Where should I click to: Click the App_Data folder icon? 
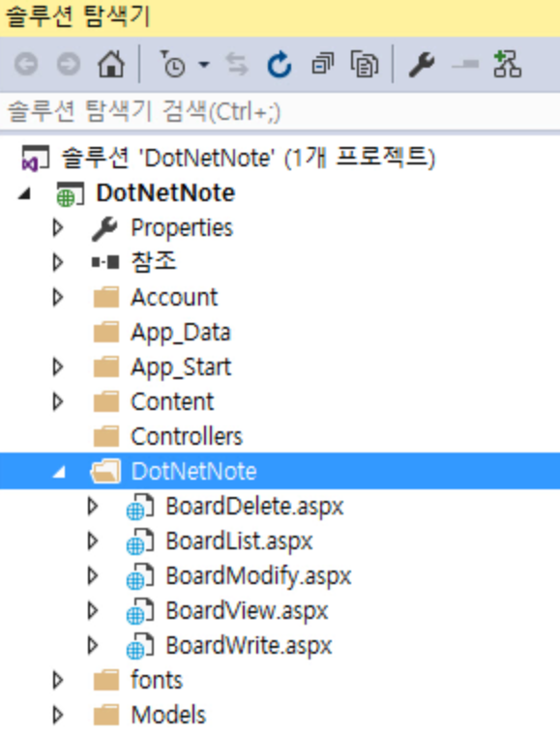tap(106, 333)
